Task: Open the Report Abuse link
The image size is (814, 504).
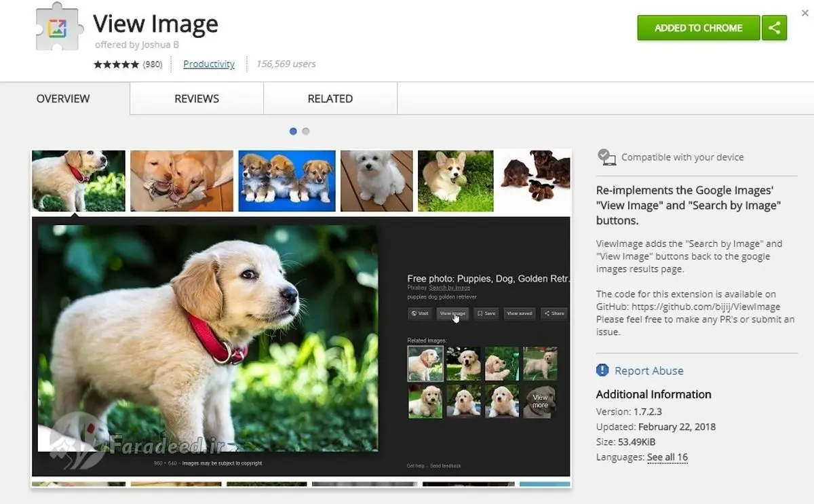Action: pyautogui.click(x=649, y=370)
